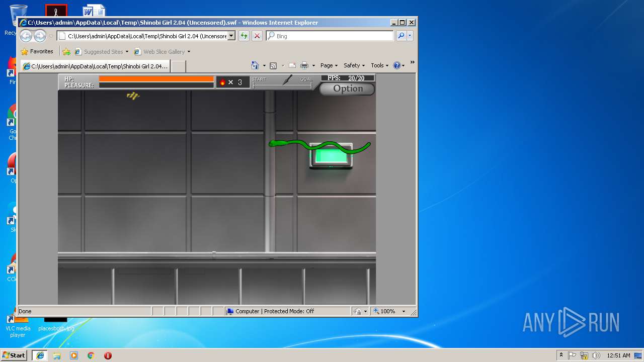Click the Internet Explorer taskbar icon
The width and height of the screenshot is (644, 362).
40,355
